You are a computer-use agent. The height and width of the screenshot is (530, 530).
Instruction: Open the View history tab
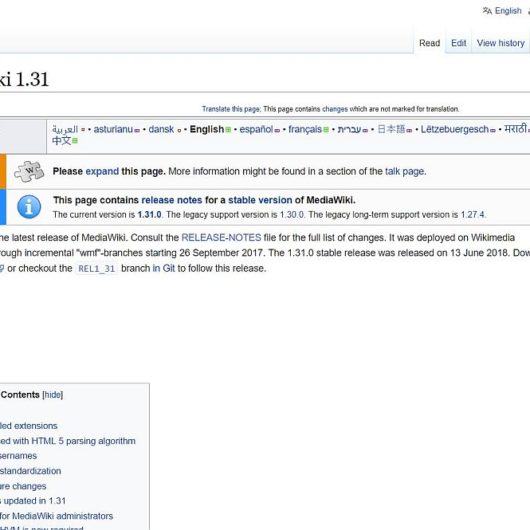click(501, 43)
